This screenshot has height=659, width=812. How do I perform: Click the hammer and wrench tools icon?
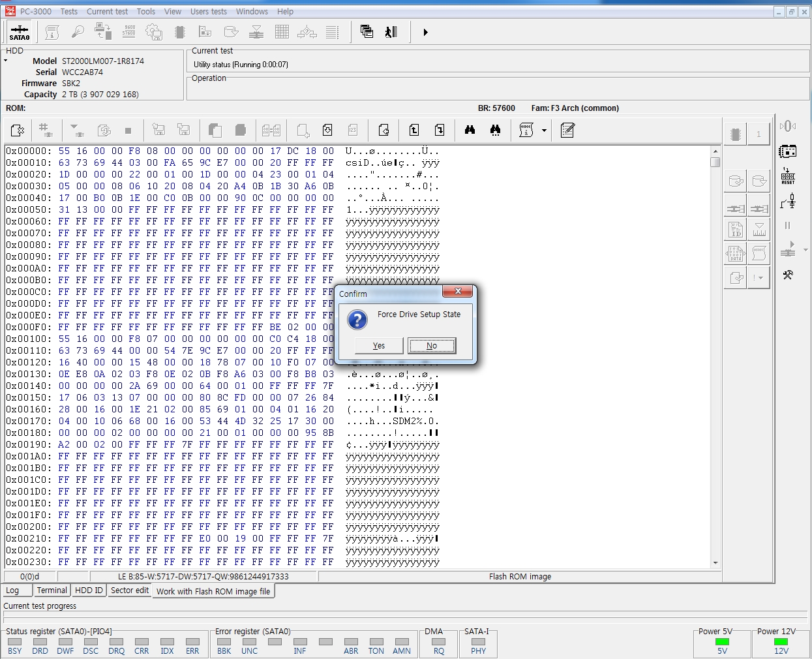click(788, 275)
